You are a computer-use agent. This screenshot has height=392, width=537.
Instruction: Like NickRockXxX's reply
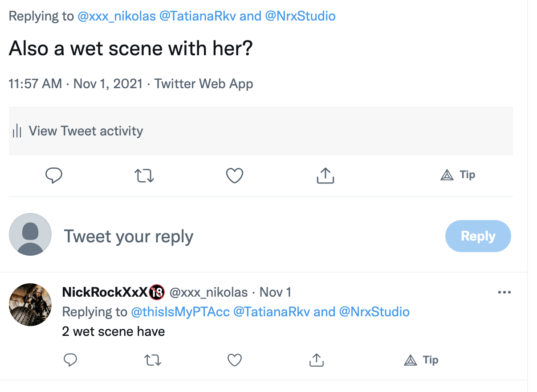click(x=235, y=359)
